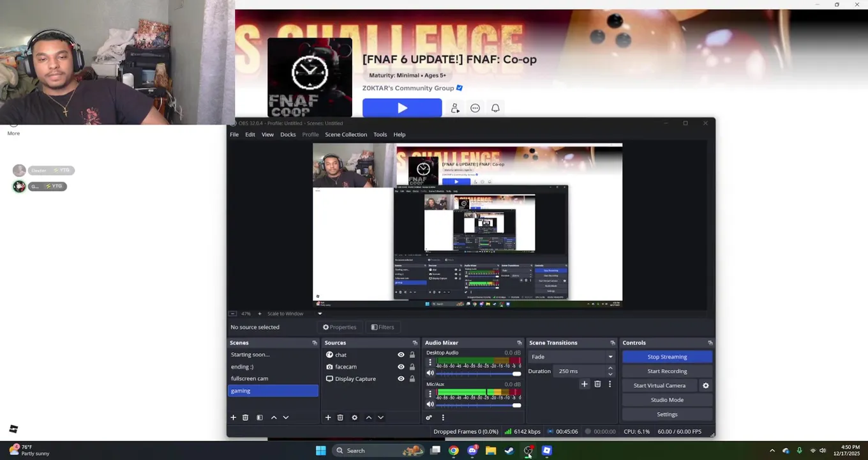
Task: Open the Tools menu in OBS
Action: [380, 135]
